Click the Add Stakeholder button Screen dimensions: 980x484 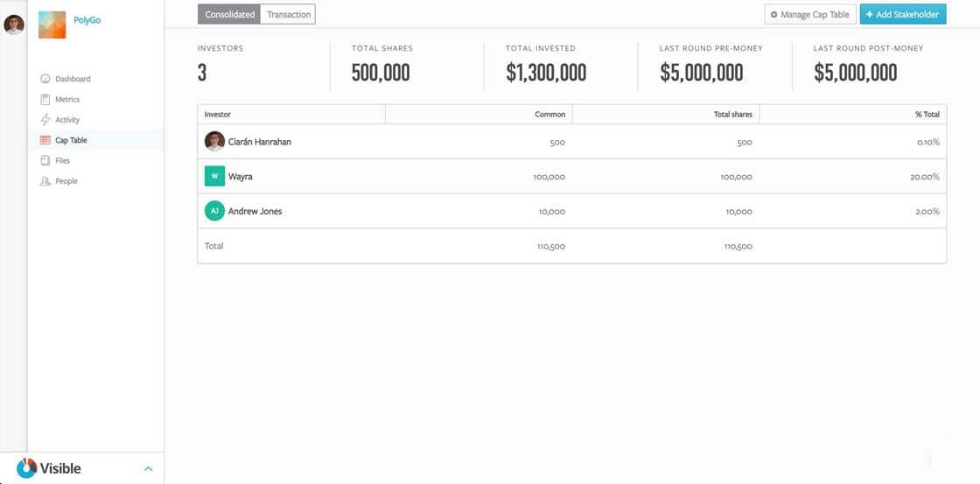click(x=903, y=14)
